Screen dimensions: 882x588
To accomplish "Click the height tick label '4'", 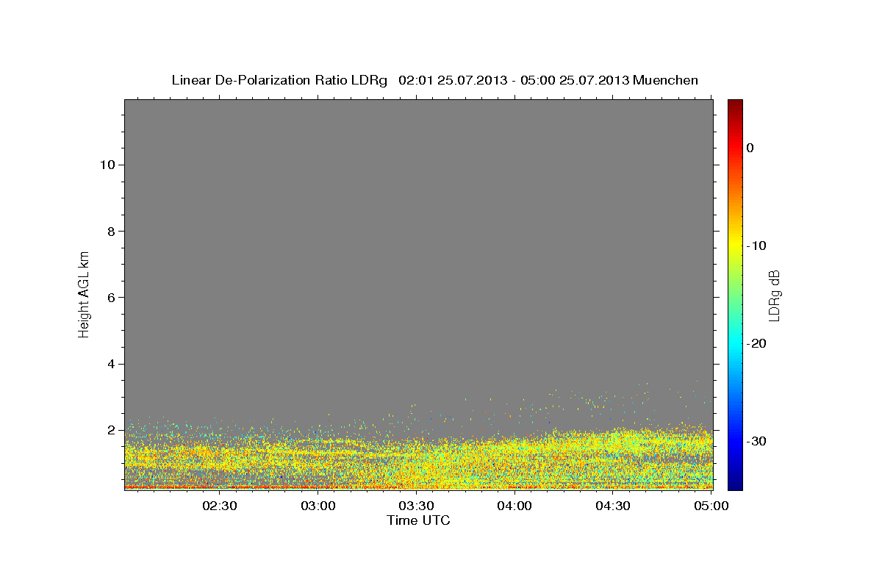I will (110, 364).
